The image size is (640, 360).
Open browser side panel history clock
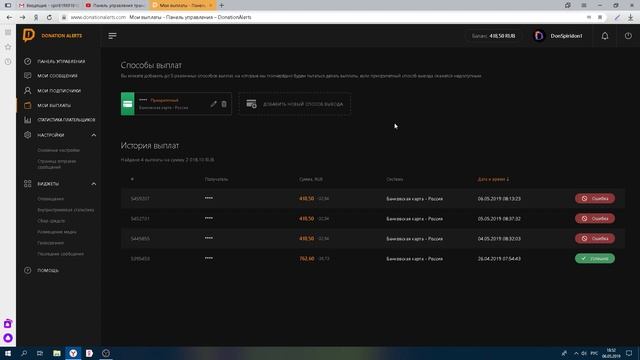tap(8, 62)
